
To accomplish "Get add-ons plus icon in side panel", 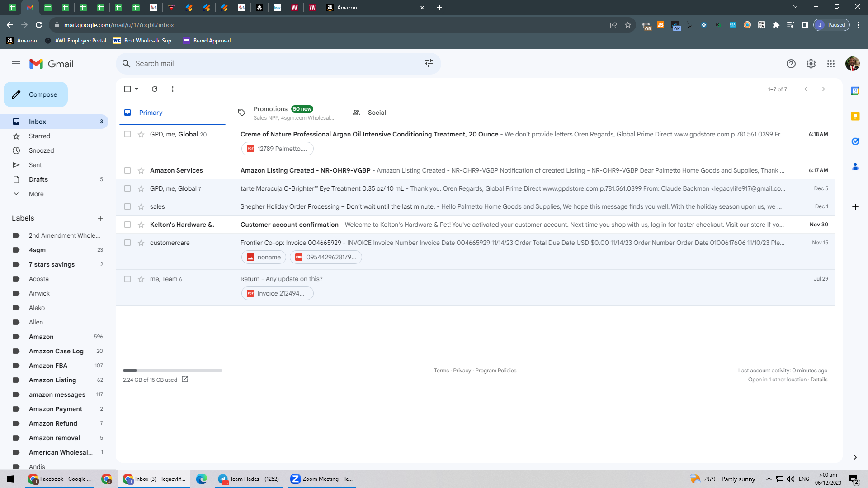I will pyautogui.click(x=855, y=207).
